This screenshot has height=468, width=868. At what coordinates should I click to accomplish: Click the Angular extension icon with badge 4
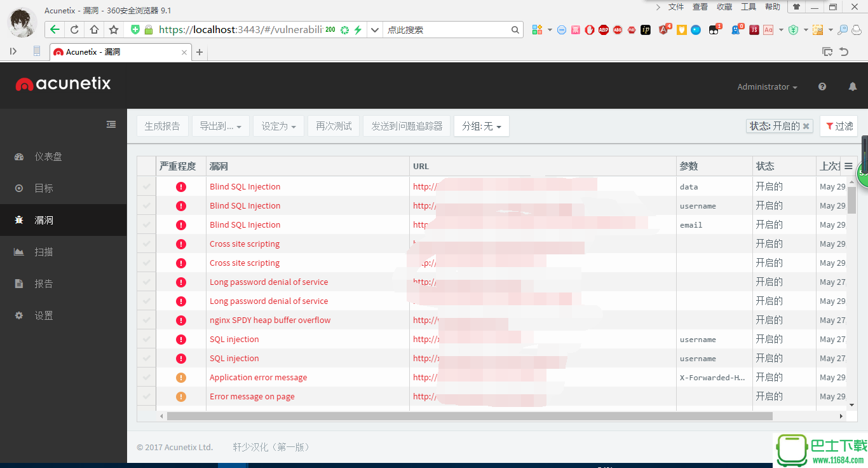click(665, 29)
